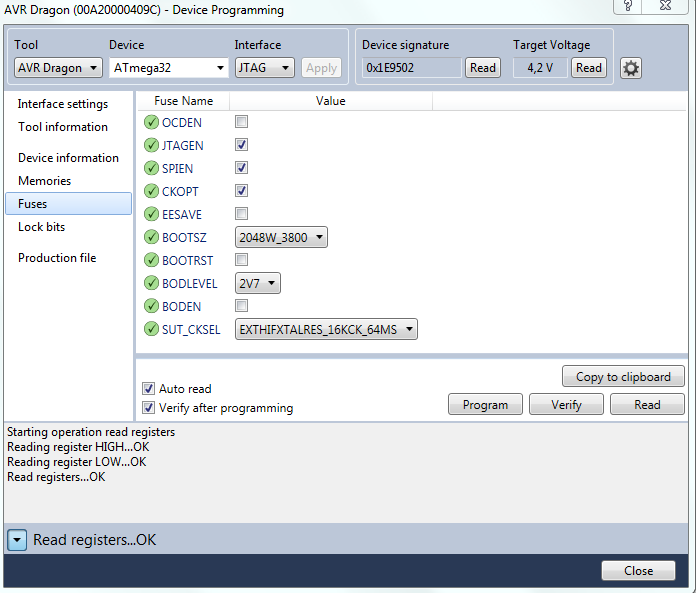Go to Device information page
Viewport: 696px width, 593px height.
pos(68,158)
